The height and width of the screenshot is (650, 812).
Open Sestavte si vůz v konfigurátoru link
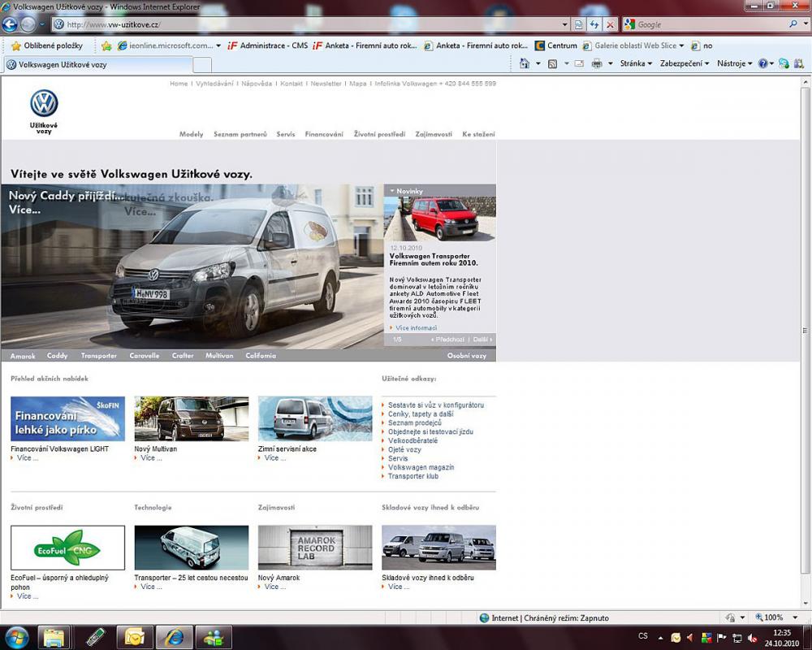point(436,405)
